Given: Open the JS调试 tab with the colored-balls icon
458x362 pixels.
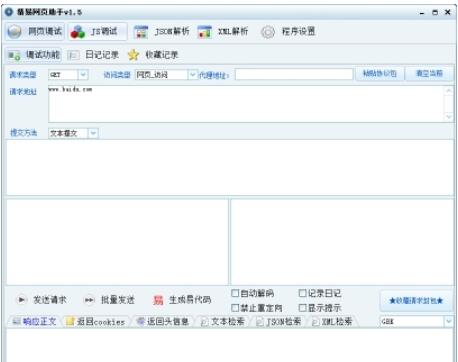Looking at the screenshot, I should click(97, 32).
